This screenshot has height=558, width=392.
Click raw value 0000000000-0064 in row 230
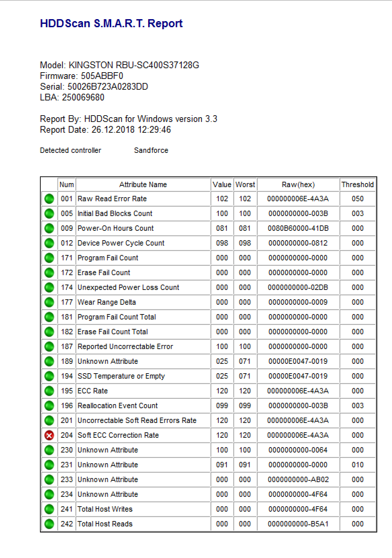(x=298, y=450)
